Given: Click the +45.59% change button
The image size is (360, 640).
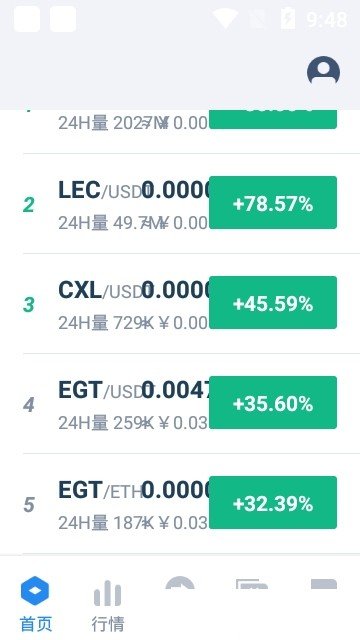Looking at the screenshot, I should click(273, 302).
